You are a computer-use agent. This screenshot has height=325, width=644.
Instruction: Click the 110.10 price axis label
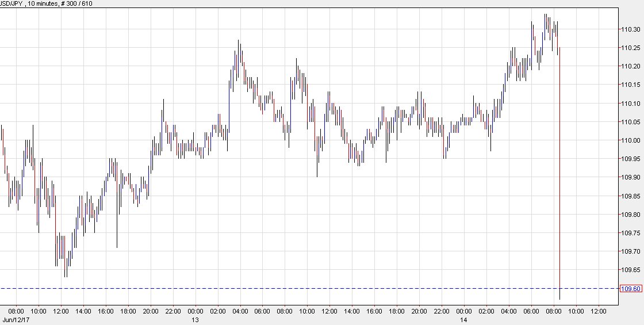click(630, 104)
